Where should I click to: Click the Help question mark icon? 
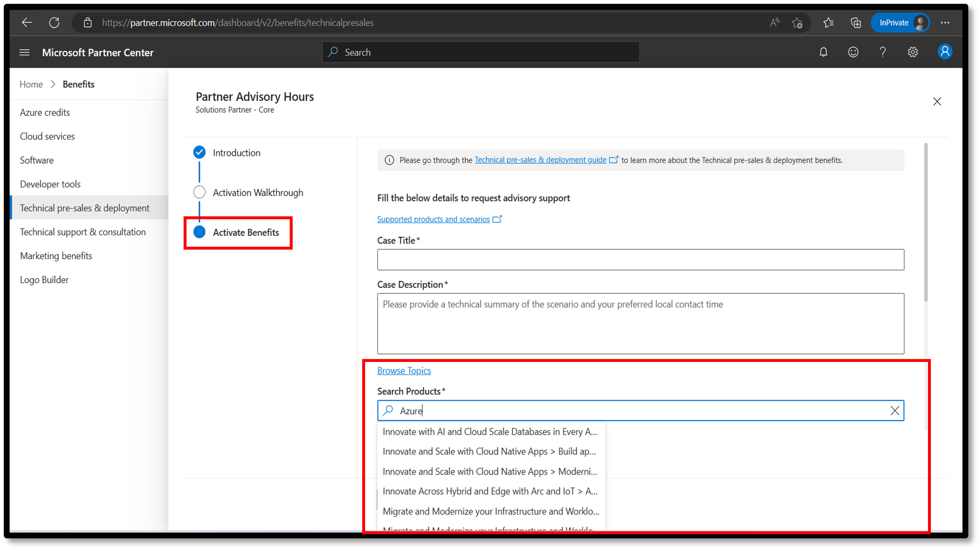point(883,52)
